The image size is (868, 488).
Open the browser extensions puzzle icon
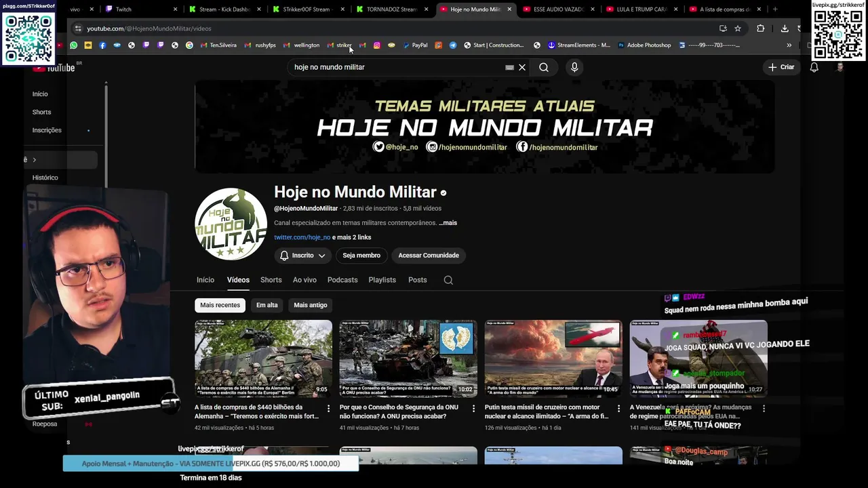(760, 28)
